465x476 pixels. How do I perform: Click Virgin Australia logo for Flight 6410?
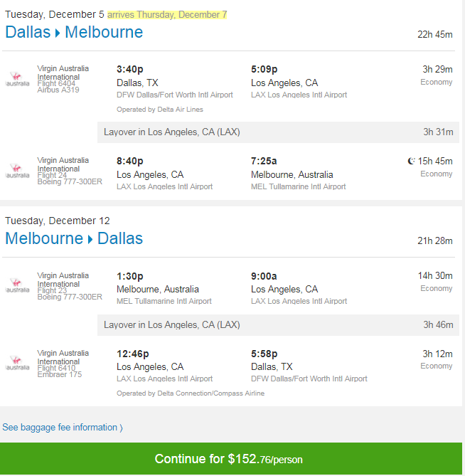coord(18,363)
